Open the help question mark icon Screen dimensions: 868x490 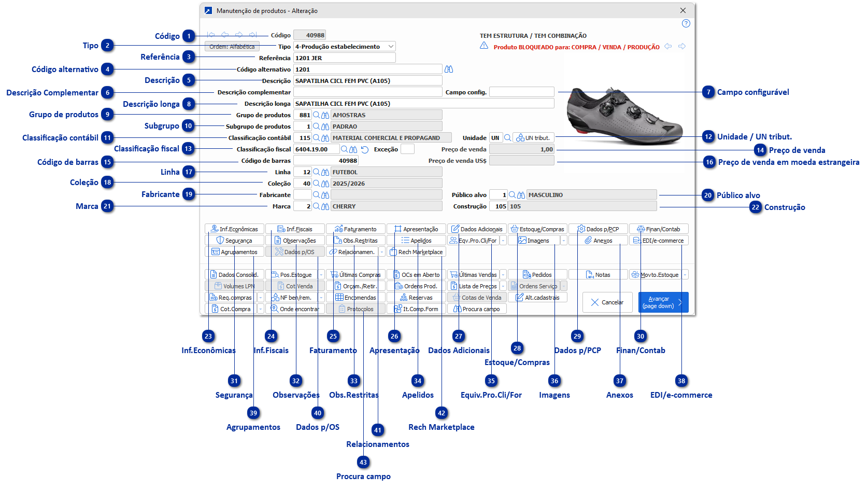click(x=686, y=23)
